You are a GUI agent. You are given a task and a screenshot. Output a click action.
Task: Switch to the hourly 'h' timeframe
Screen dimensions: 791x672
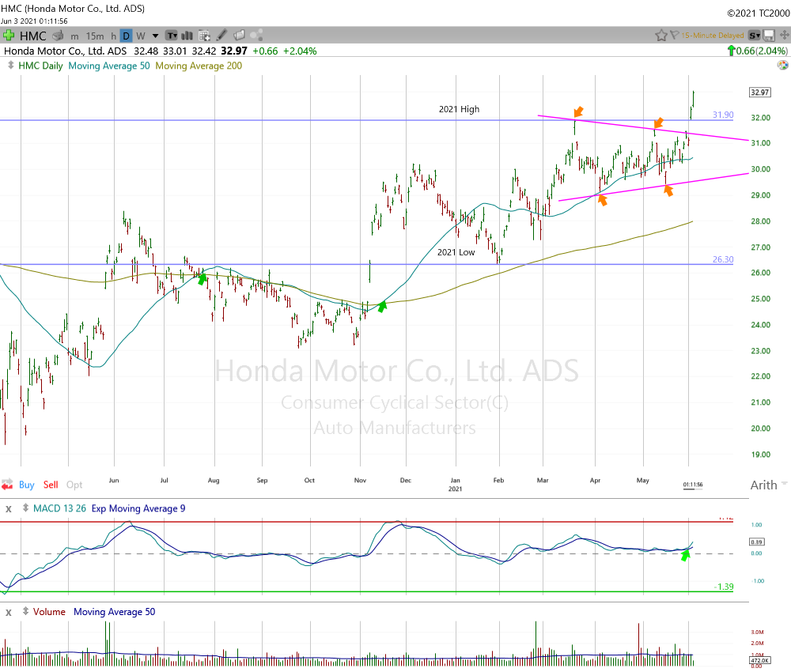pos(113,36)
